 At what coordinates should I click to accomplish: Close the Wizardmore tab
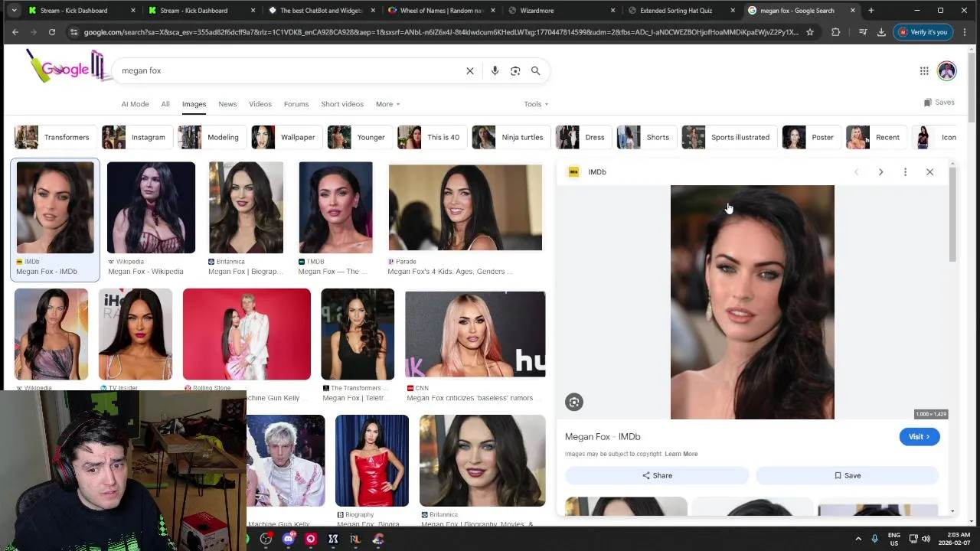[613, 11]
